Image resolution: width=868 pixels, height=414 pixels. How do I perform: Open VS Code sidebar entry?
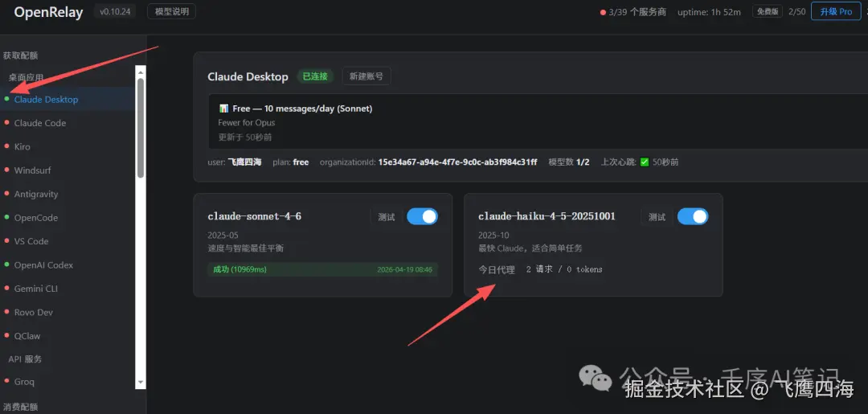tap(31, 241)
